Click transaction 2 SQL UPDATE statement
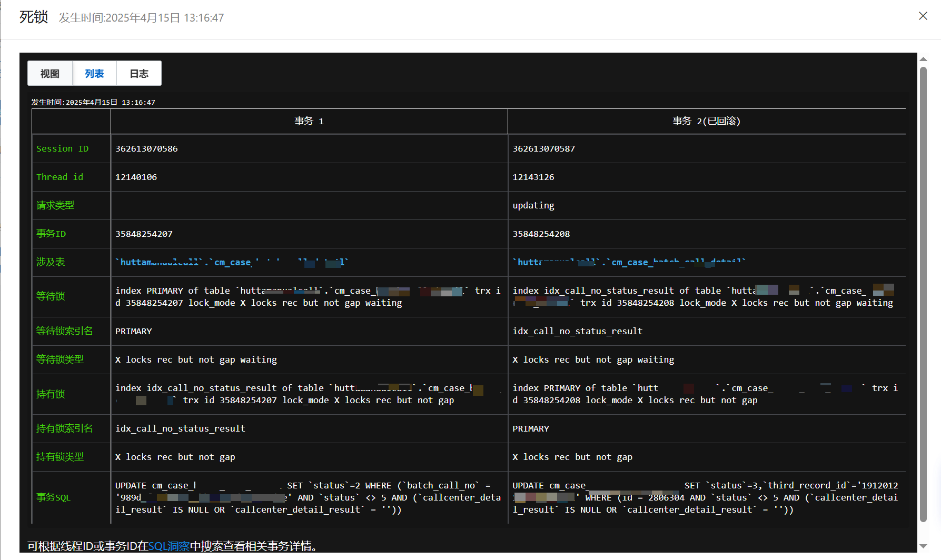This screenshot has width=941, height=560. pyautogui.click(x=706, y=498)
